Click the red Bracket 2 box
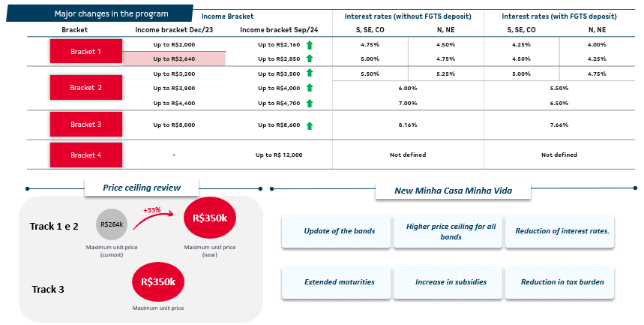644x325 pixels. coord(86,87)
